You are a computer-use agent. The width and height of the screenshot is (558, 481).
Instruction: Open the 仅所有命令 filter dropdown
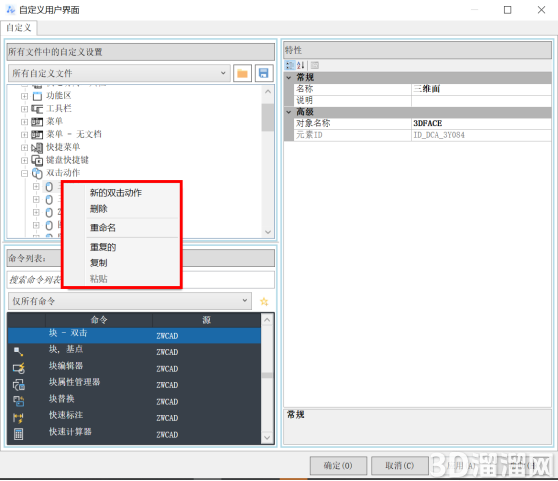point(130,301)
